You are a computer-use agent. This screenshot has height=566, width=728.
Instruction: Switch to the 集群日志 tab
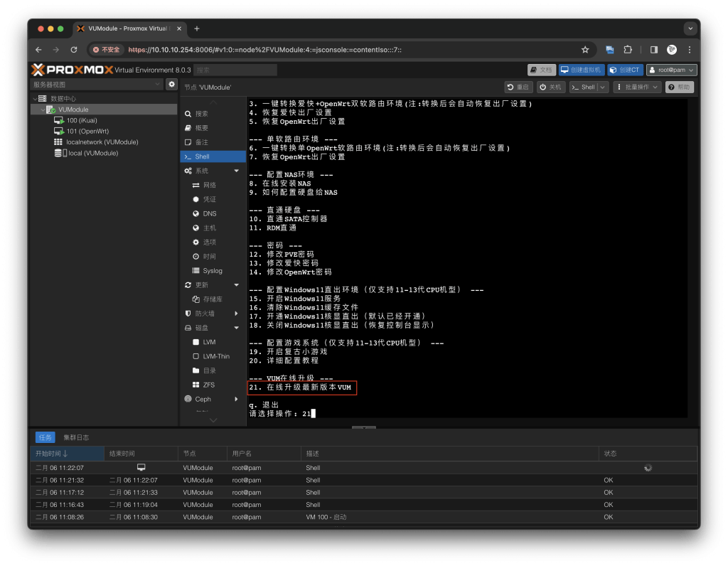point(76,437)
